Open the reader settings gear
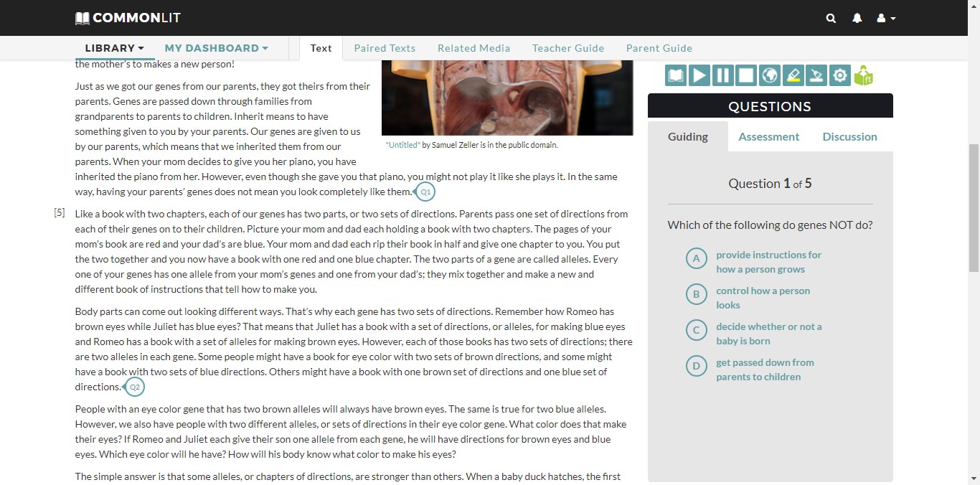 click(x=840, y=75)
